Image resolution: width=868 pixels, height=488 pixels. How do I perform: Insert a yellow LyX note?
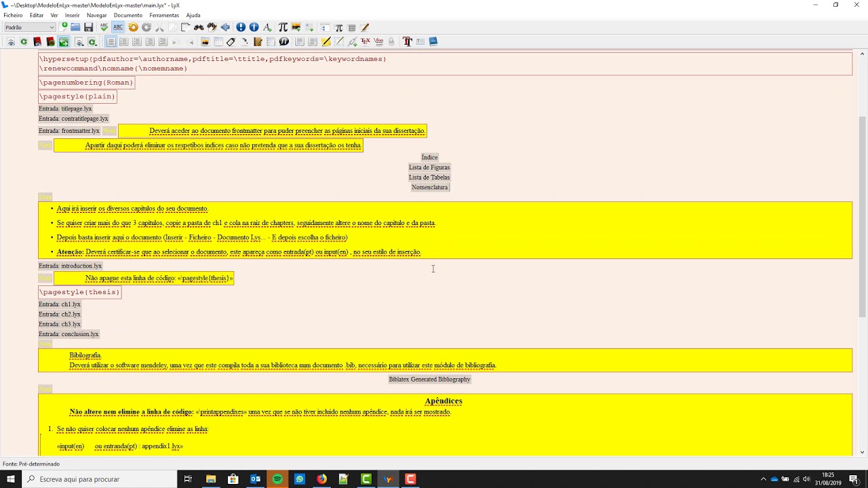click(x=325, y=42)
